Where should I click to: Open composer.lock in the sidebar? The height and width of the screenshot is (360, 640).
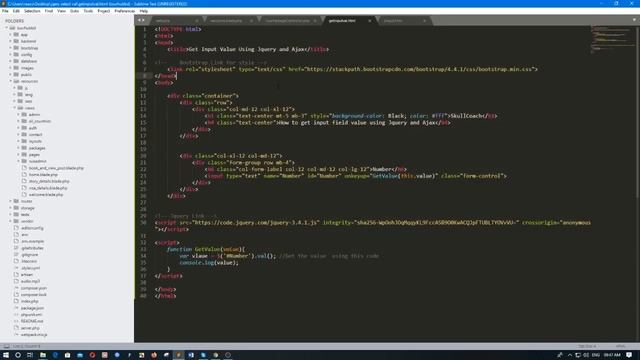click(x=33, y=294)
